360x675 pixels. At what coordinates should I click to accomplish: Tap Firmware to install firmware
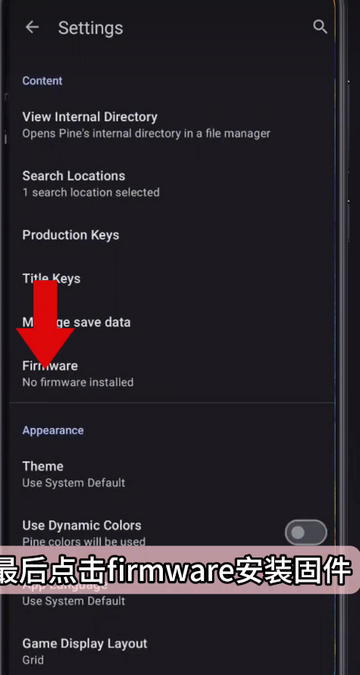point(172,374)
